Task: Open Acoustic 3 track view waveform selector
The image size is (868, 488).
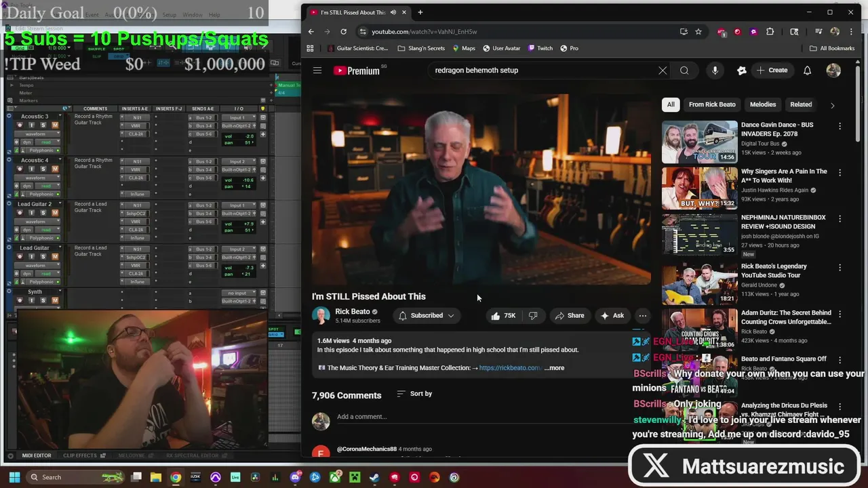Action: [37, 134]
